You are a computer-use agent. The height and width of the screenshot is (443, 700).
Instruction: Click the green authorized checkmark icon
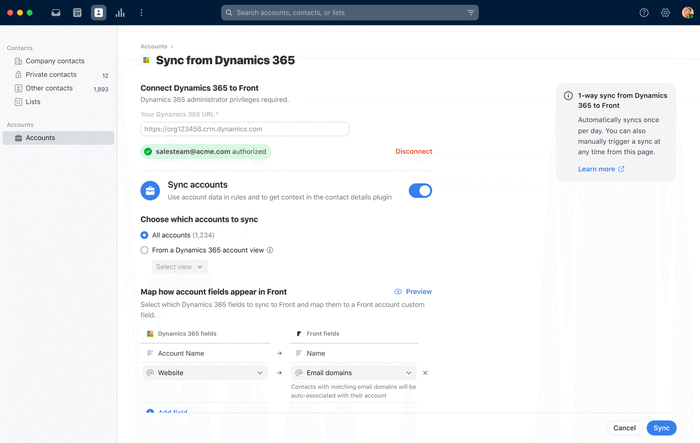click(x=148, y=151)
